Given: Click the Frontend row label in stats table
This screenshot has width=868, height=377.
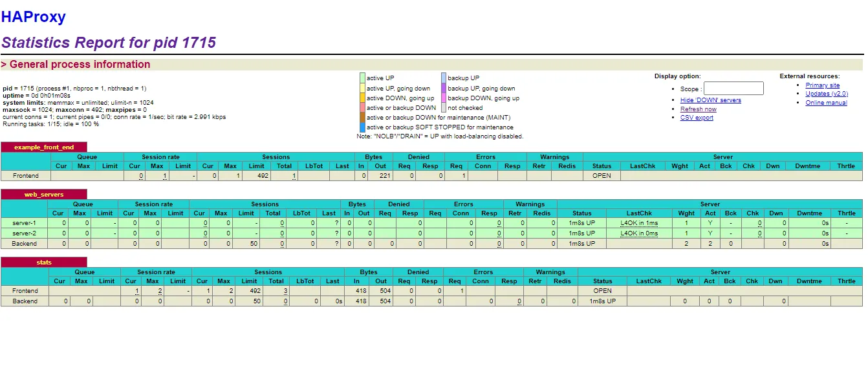Looking at the screenshot, I should point(25,291).
